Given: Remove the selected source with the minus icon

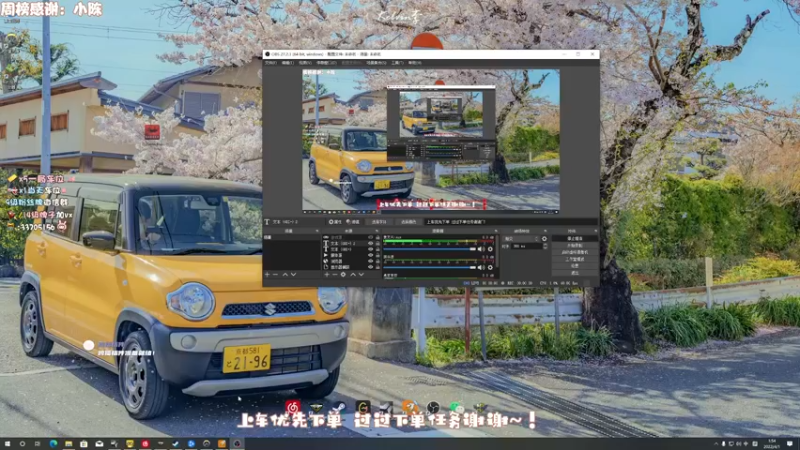Looking at the screenshot, I should pos(335,274).
